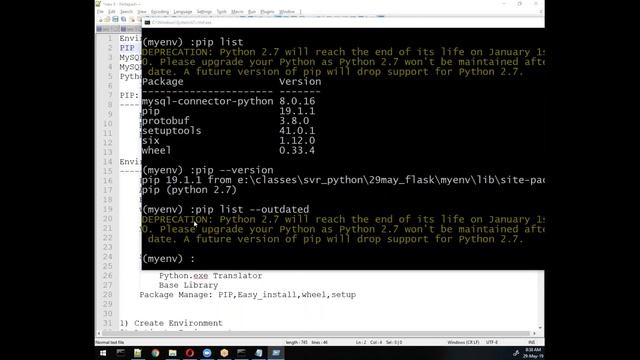Click the 'Package' column header in terminal

[x=162, y=82]
